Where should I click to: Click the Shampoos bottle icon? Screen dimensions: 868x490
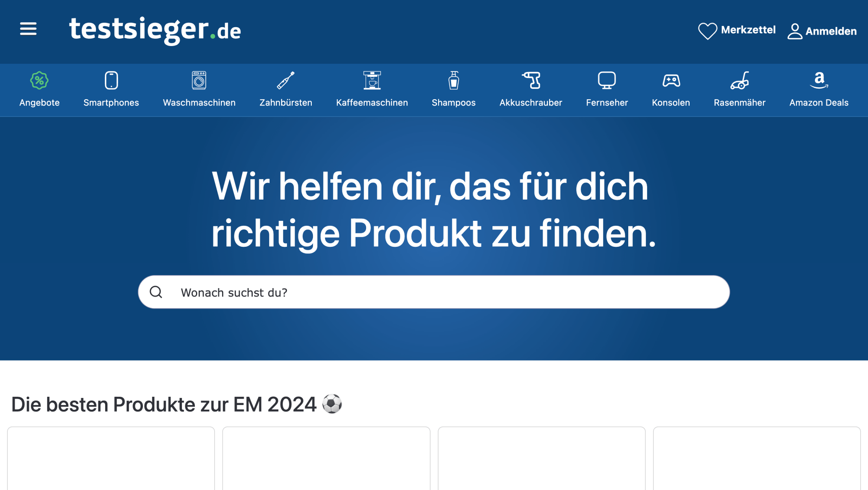pyautogui.click(x=454, y=80)
